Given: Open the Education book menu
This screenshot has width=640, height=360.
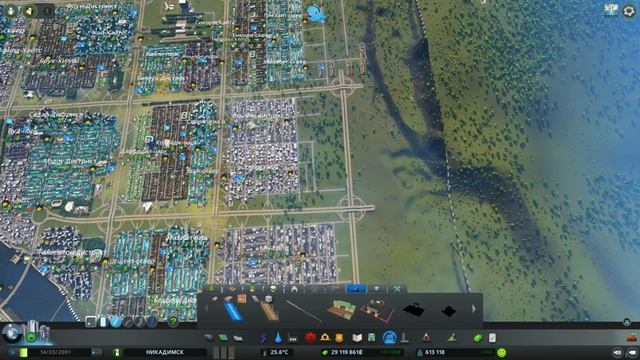Looking at the screenshot, I should pyautogui.click(x=357, y=338).
